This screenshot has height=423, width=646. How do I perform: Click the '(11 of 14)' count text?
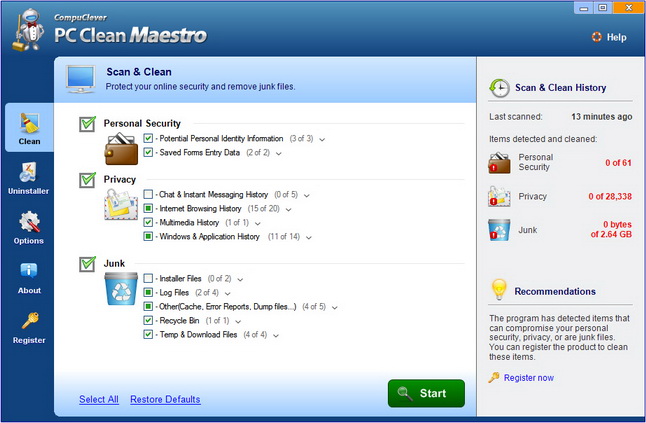[283, 236]
